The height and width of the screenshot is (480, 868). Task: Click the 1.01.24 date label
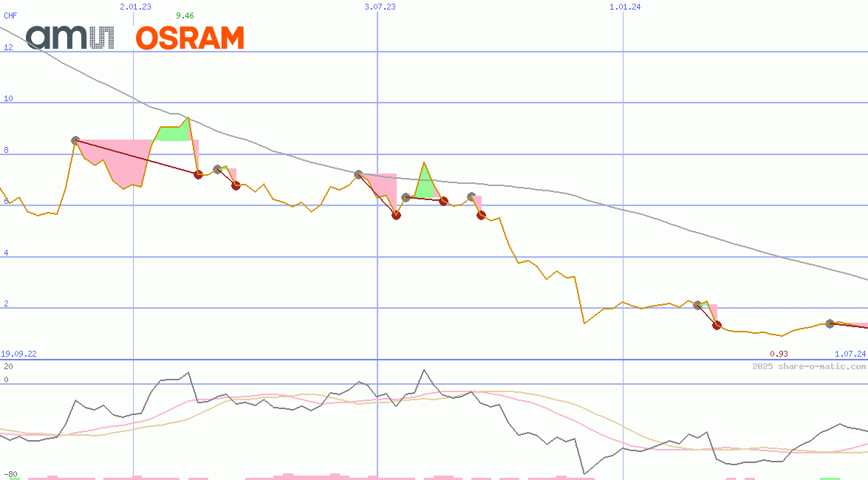(x=625, y=7)
